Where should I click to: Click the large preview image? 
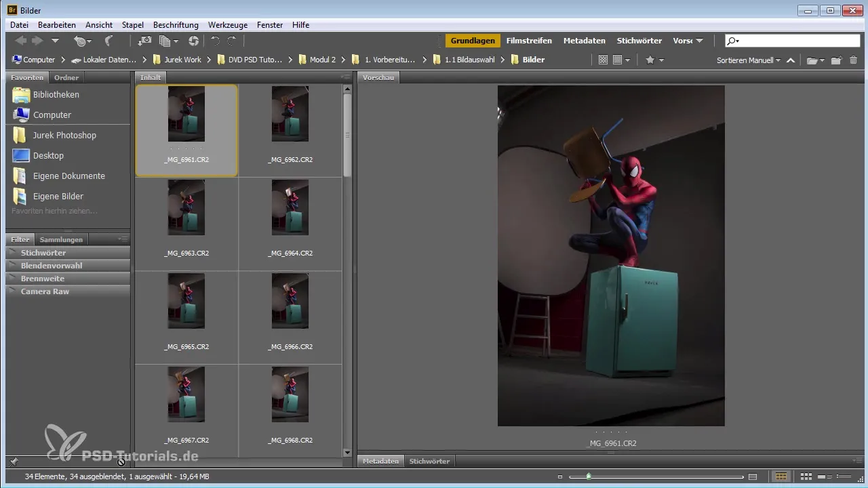tap(611, 256)
